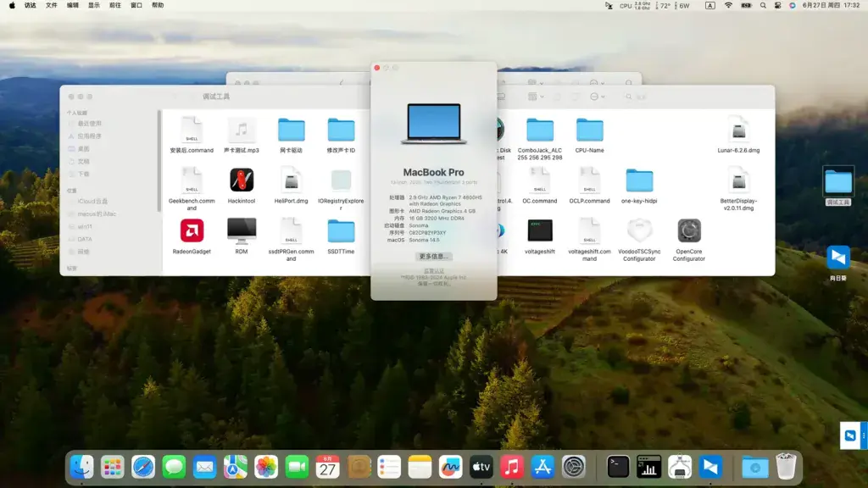Select the voltageshift executable icon
The width and height of the screenshot is (868, 488).
pos(540,230)
